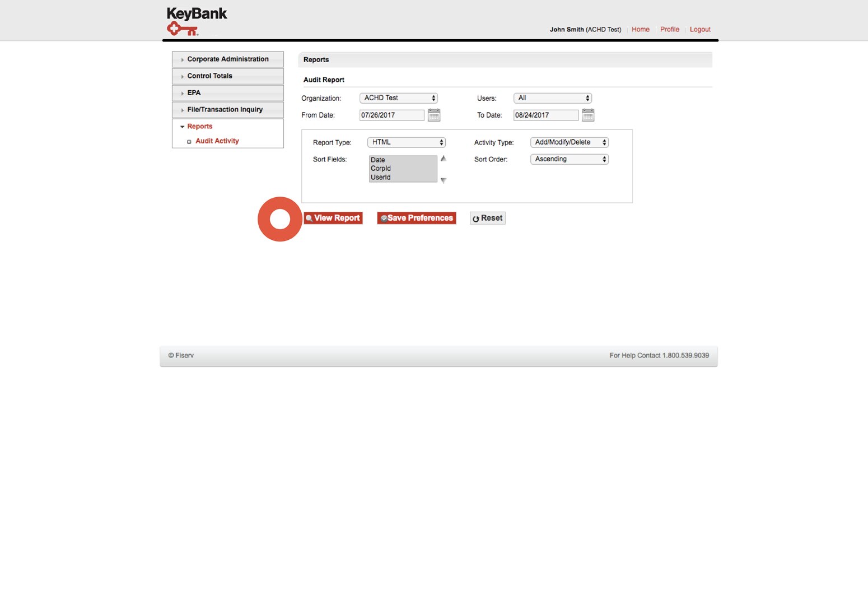Open the Users dropdown

(x=552, y=98)
